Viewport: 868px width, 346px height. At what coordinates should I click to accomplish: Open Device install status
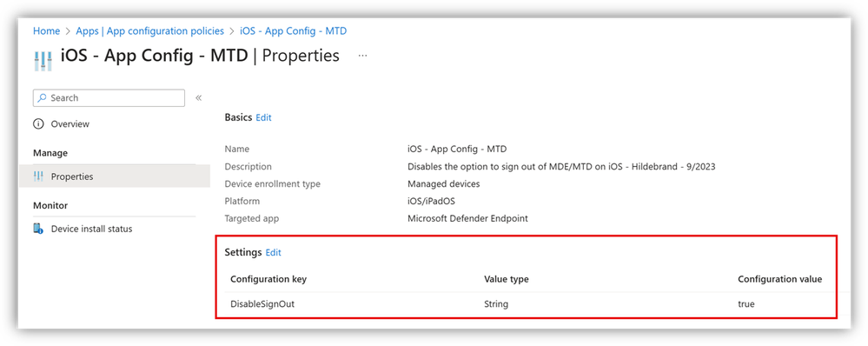[x=91, y=229]
